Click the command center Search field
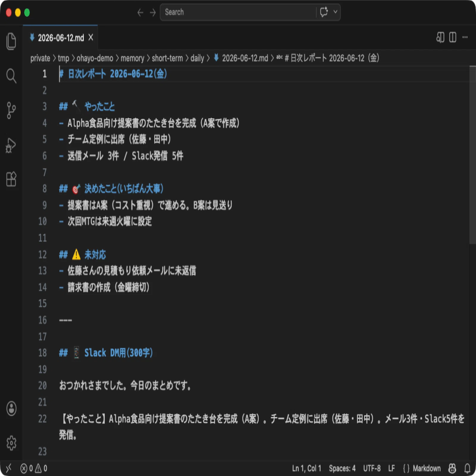The image size is (476, 476). tap(238, 12)
